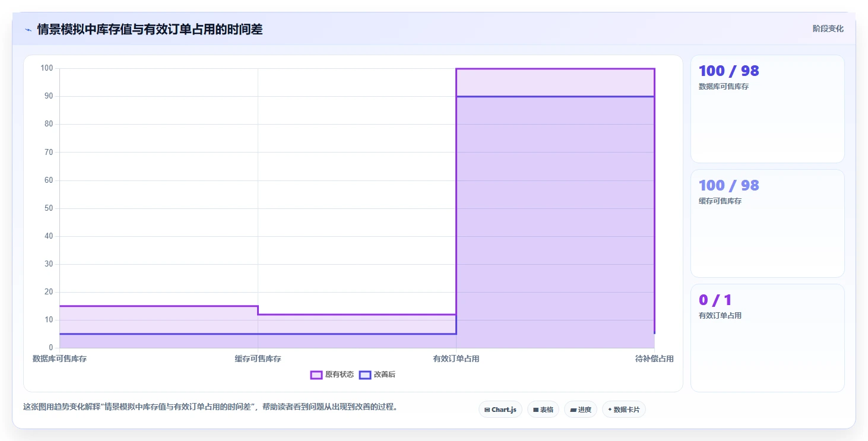
Task: Click the purple 原有状态 legend swatch
Action: (x=316, y=375)
